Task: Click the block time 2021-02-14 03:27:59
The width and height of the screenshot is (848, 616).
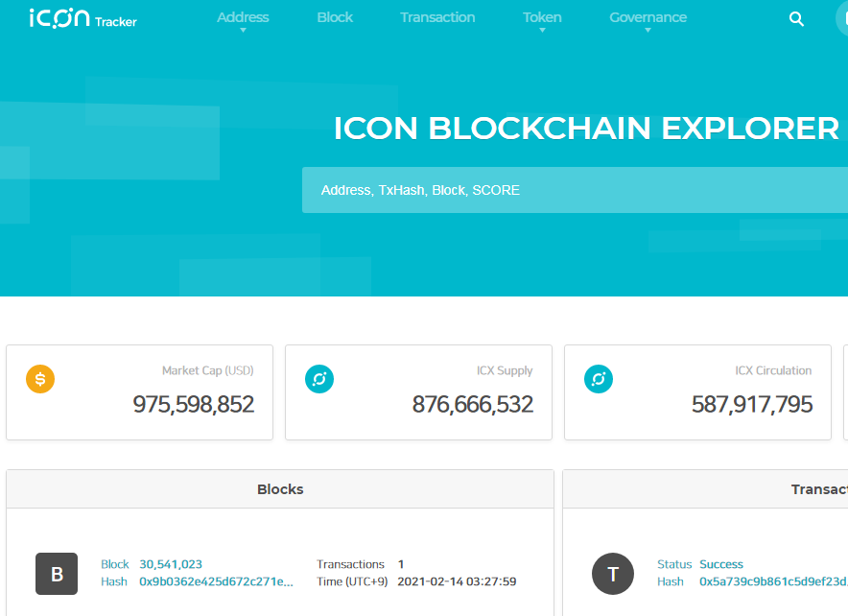Action: click(x=457, y=581)
